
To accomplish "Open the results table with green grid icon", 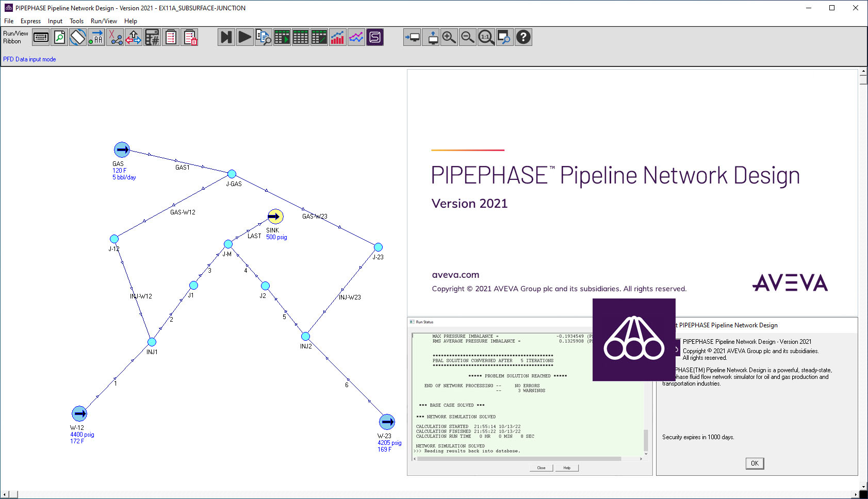I will click(x=282, y=37).
